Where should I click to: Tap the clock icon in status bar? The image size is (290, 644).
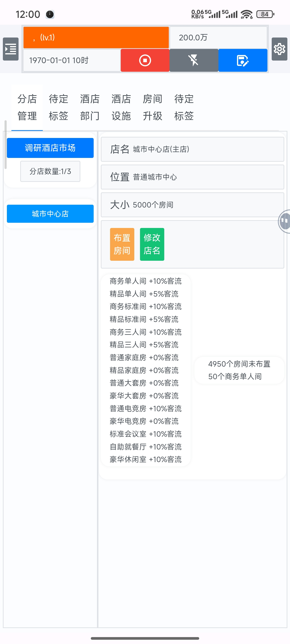pyautogui.click(x=50, y=14)
